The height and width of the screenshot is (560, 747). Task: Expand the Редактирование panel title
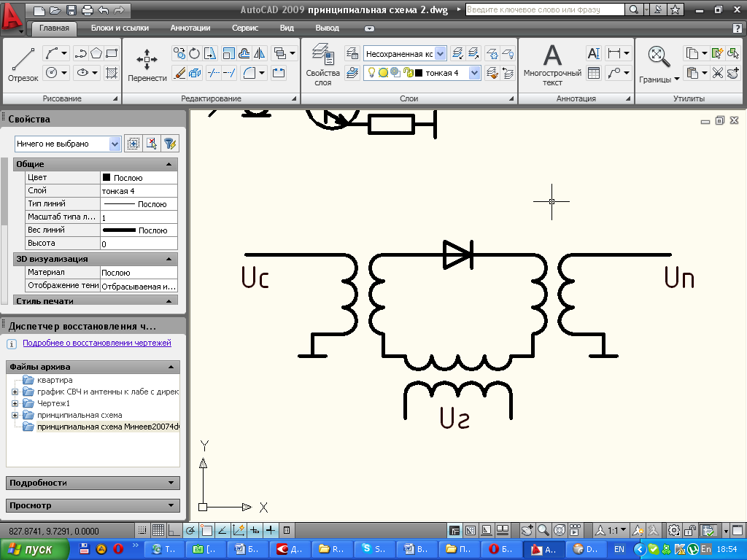point(211,98)
